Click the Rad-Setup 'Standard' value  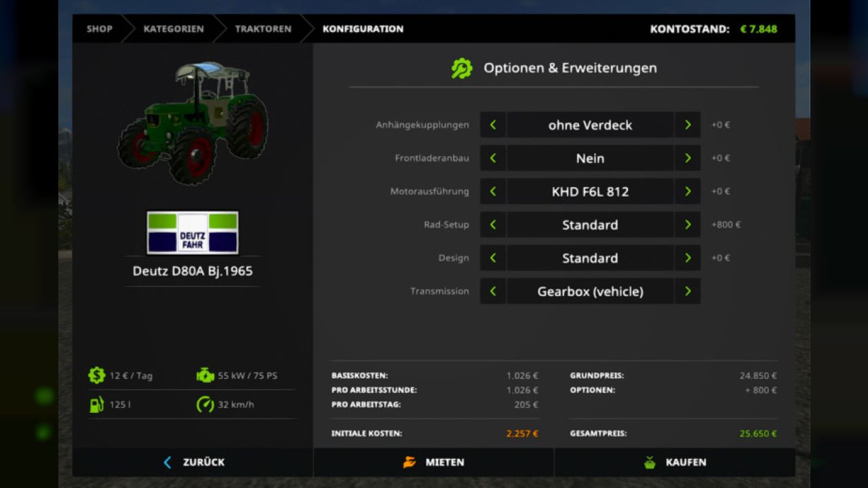click(590, 224)
